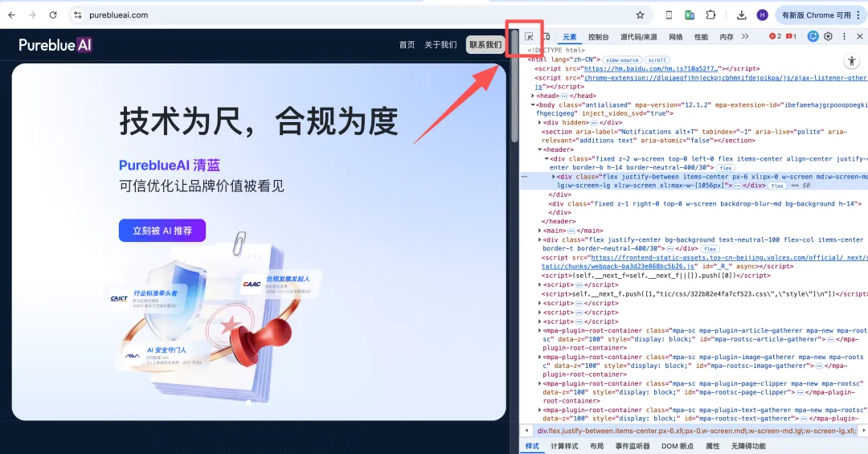This screenshot has height=454, width=868.
Task: Open DevTools settings gear
Action: click(x=828, y=36)
